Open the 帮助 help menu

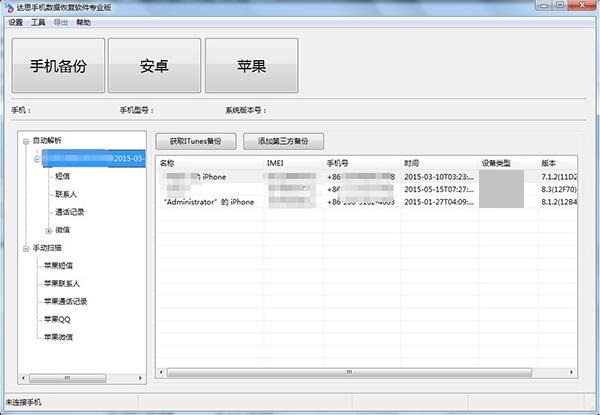pos(83,21)
